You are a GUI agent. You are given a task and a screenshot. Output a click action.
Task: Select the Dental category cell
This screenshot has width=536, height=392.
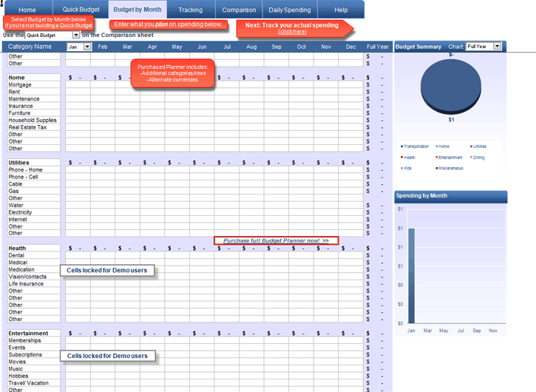pos(33,255)
